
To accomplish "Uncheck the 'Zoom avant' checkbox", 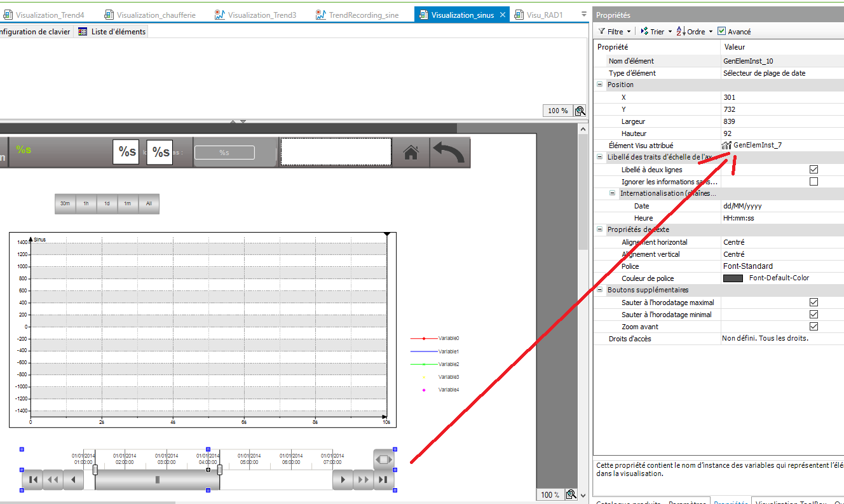I will tap(813, 327).
